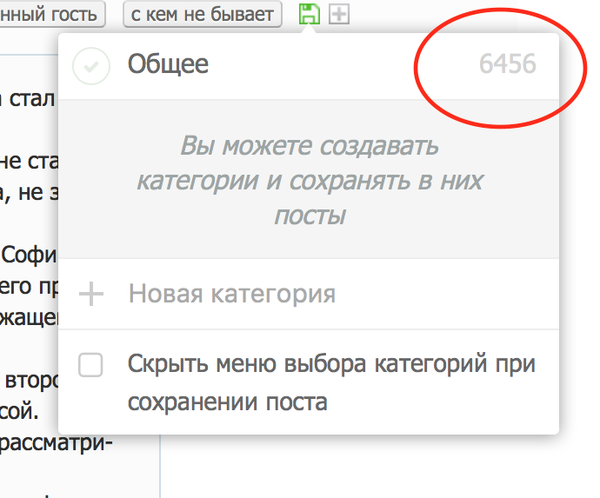Tick the hide category menu checkbox
600x498 pixels.
click(91, 366)
